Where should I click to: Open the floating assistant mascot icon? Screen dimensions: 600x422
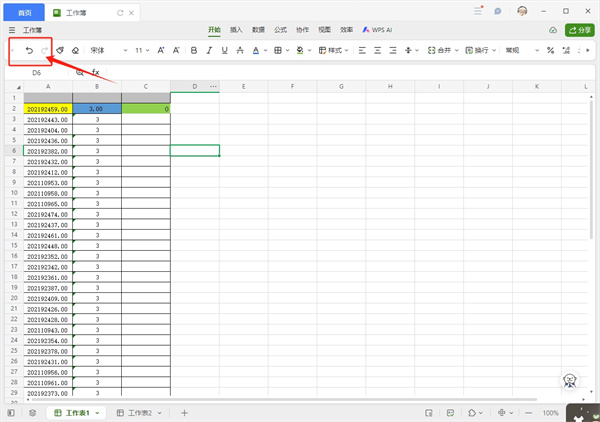point(570,381)
